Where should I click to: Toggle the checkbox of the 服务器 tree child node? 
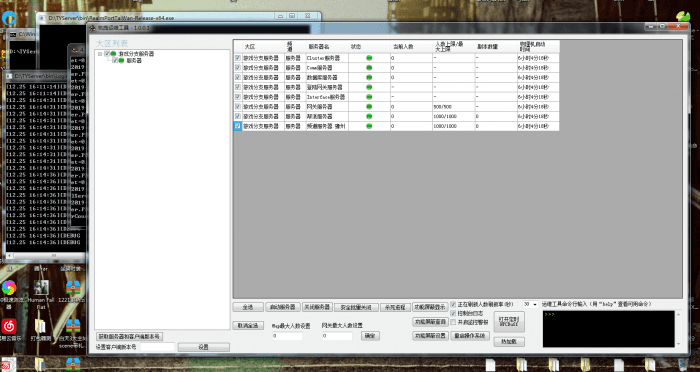point(115,60)
